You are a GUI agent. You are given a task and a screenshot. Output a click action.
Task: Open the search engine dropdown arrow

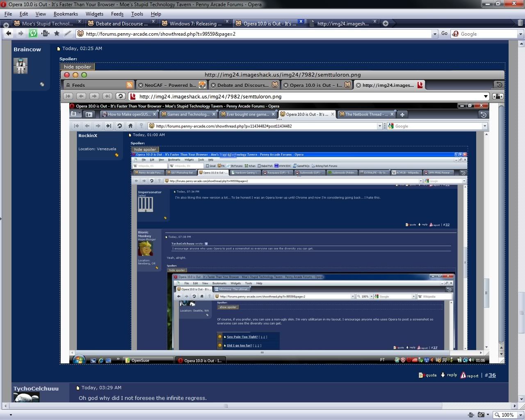pos(520,34)
